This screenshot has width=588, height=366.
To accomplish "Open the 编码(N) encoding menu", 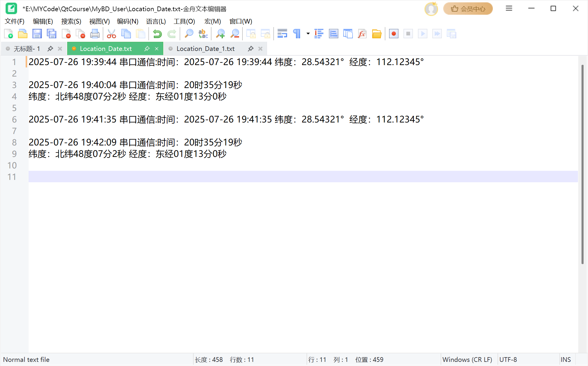I will click(x=127, y=21).
